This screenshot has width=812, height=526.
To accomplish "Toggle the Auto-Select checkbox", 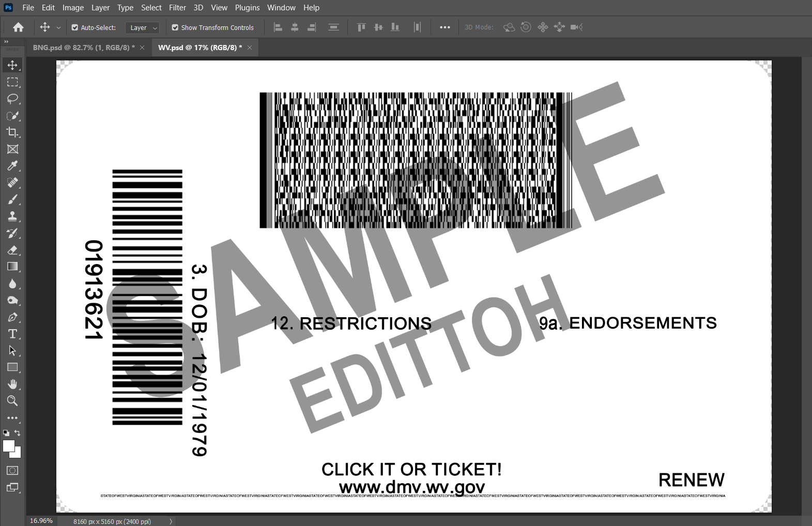I will point(75,27).
